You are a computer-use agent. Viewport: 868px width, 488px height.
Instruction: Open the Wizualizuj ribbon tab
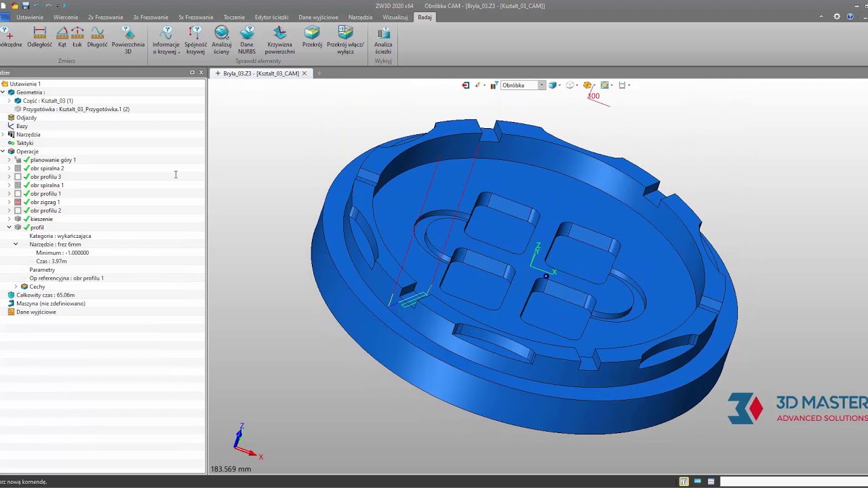pyautogui.click(x=395, y=17)
